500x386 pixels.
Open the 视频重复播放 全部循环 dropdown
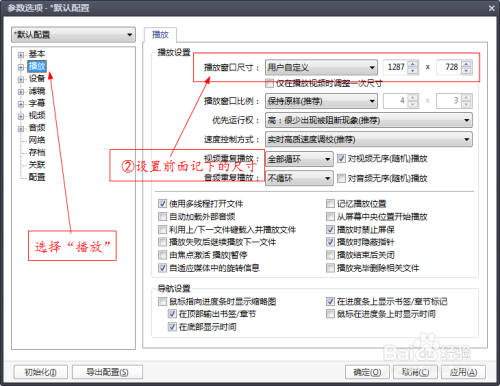pyautogui.click(x=299, y=159)
